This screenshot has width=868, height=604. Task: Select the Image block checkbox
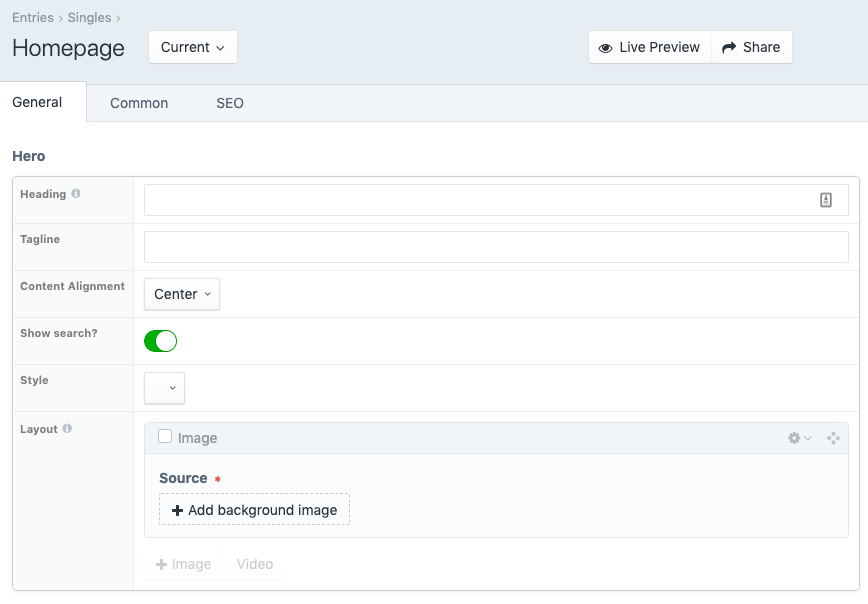[x=164, y=437]
